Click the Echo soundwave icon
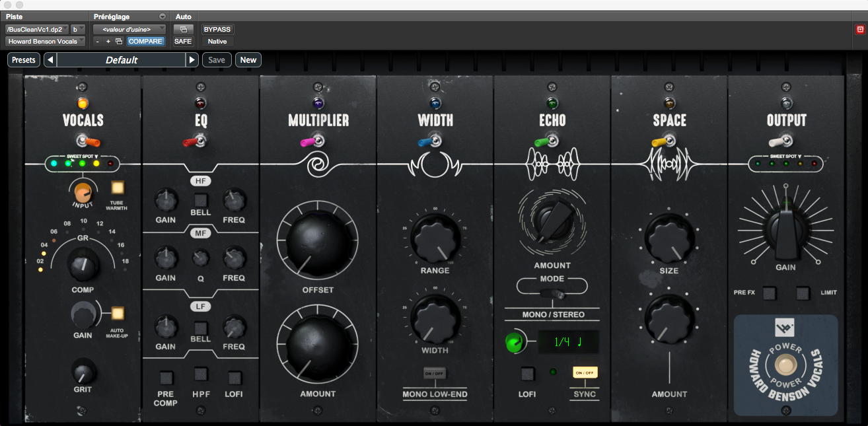Viewport: 868px width, 426px height. click(x=552, y=162)
